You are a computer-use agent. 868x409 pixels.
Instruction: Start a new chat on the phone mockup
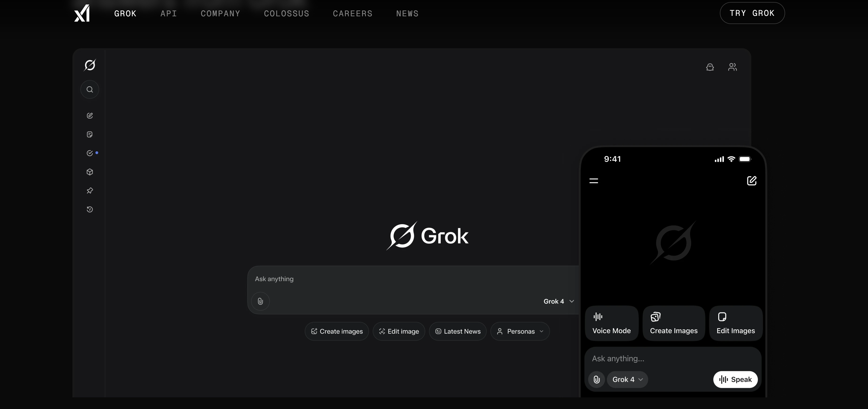[752, 181]
